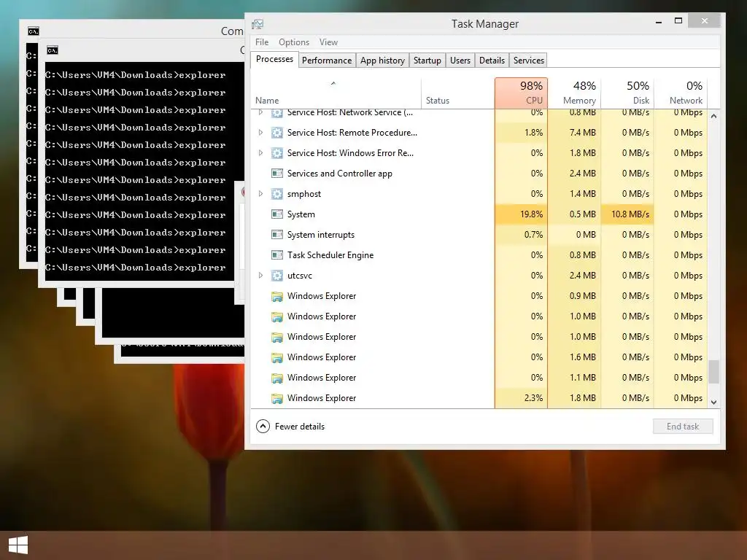Switch to the Performance tab

tap(327, 61)
